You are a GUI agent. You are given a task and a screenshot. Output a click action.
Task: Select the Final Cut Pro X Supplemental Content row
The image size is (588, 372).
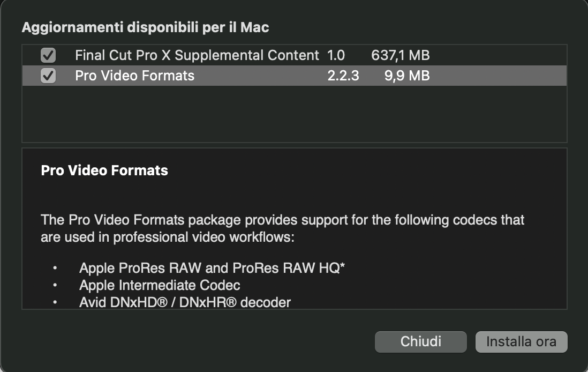295,55
